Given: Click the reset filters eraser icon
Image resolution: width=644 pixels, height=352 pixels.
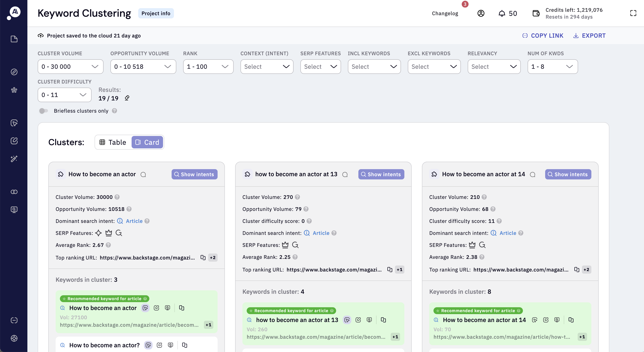Looking at the screenshot, I should coord(127,98).
